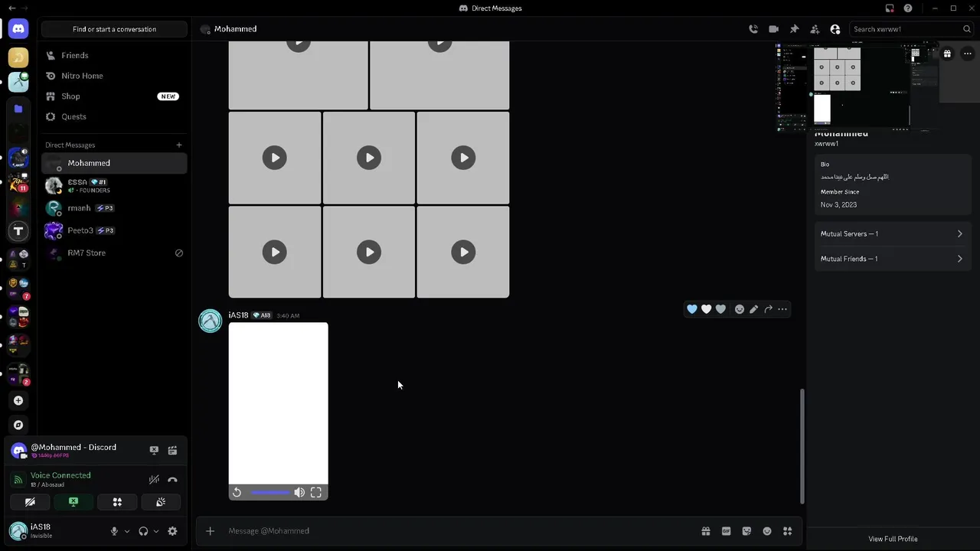This screenshot has height=551, width=980.
Task: Open the Activities button in voice panel
Action: [117, 502]
